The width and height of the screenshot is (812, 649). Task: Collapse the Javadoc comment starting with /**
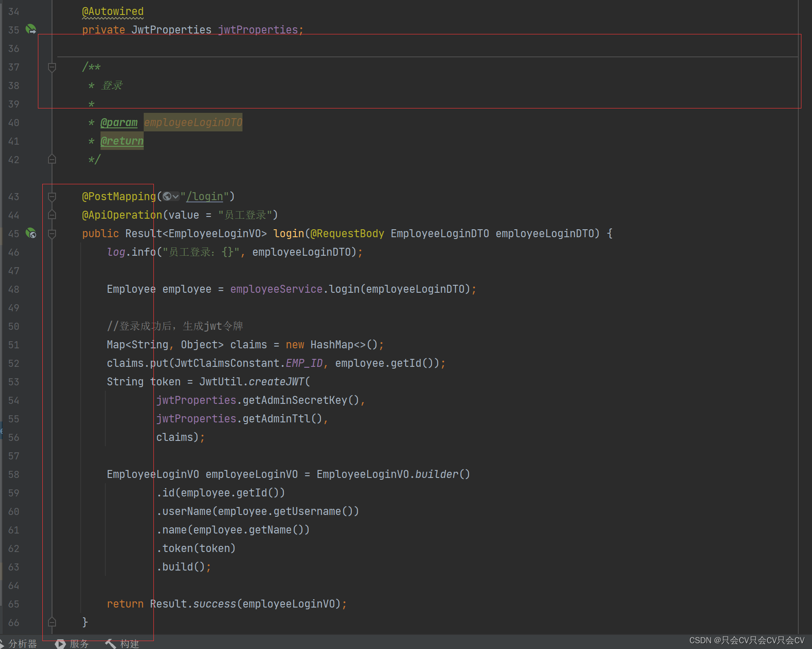click(x=52, y=67)
